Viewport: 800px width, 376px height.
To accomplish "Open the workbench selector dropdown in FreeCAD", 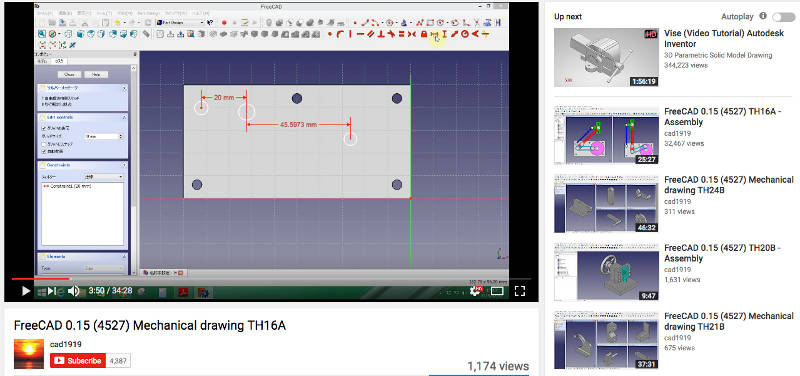I will 180,22.
